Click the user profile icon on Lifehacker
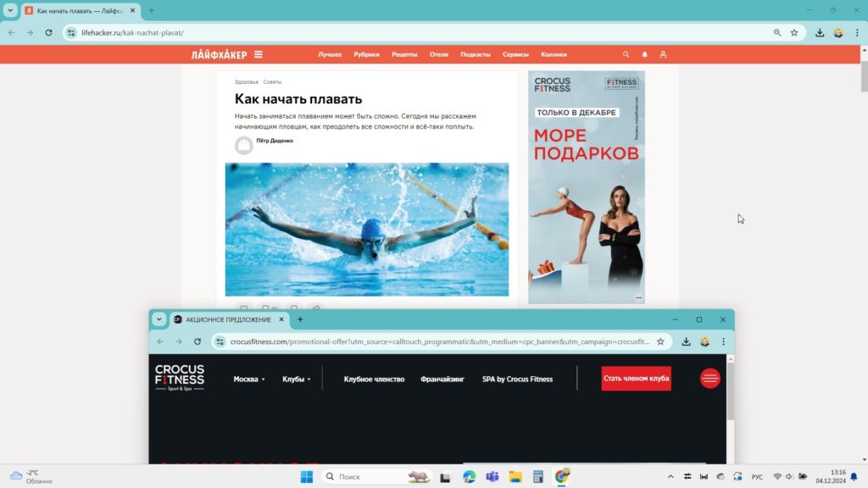The image size is (868, 488). 663,54
